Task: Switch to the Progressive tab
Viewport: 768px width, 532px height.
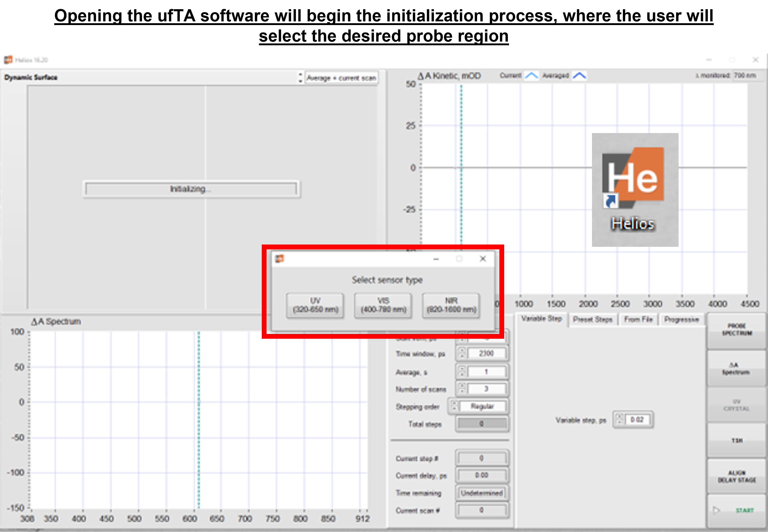Action: 681,319
